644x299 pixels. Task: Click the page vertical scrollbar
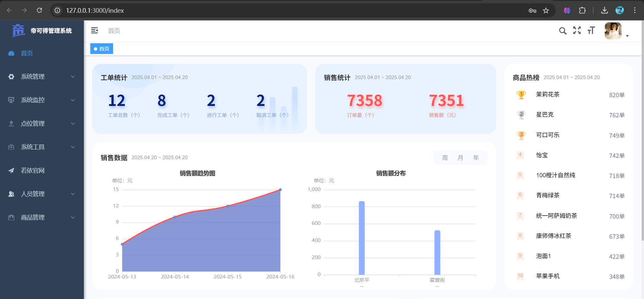tap(642, 131)
